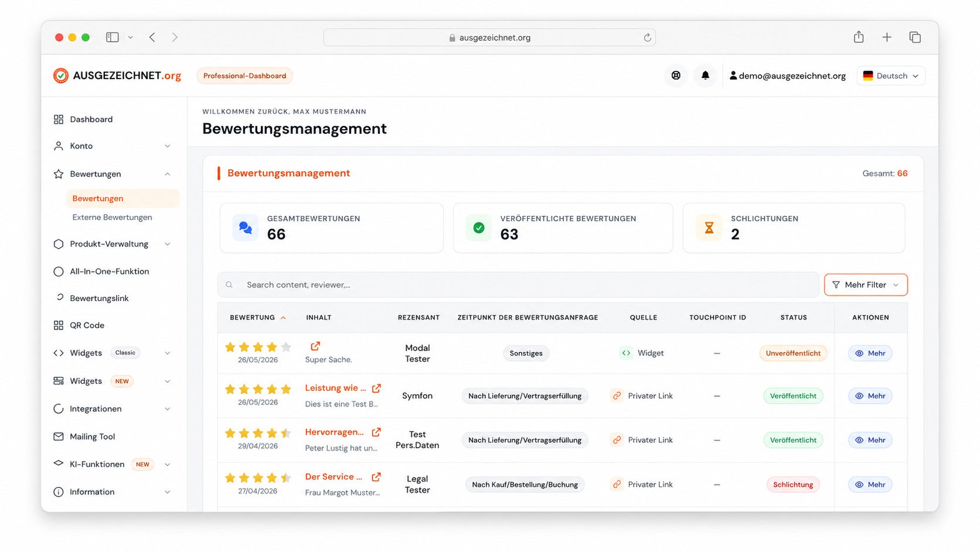Open external link icon for Super Sache review
The height and width of the screenshot is (552, 980).
[x=315, y=346]
